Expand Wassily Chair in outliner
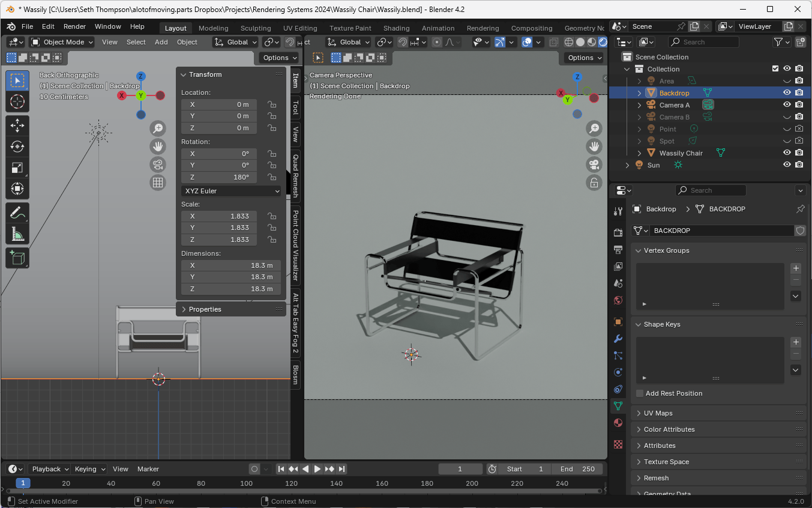Viewport: 812px width, 508px height. click(x=639, y=153)
